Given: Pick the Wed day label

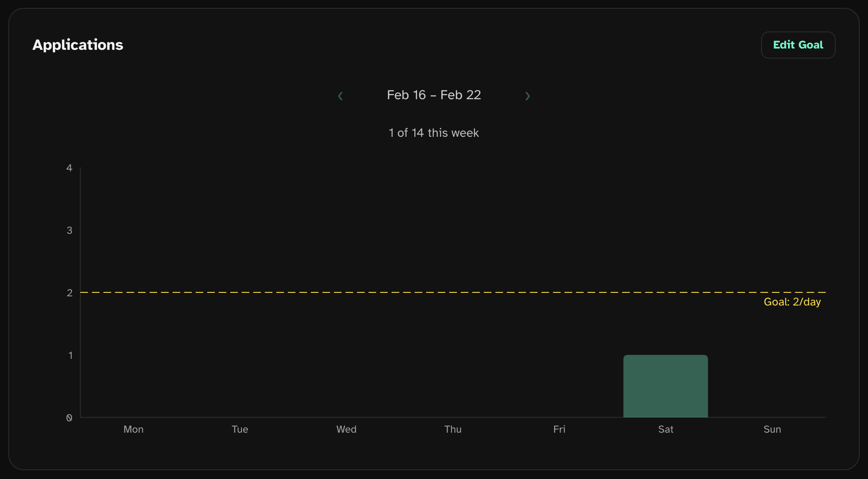Looking at the screenshot, I should pyautogui.click(x=346, y=429).
